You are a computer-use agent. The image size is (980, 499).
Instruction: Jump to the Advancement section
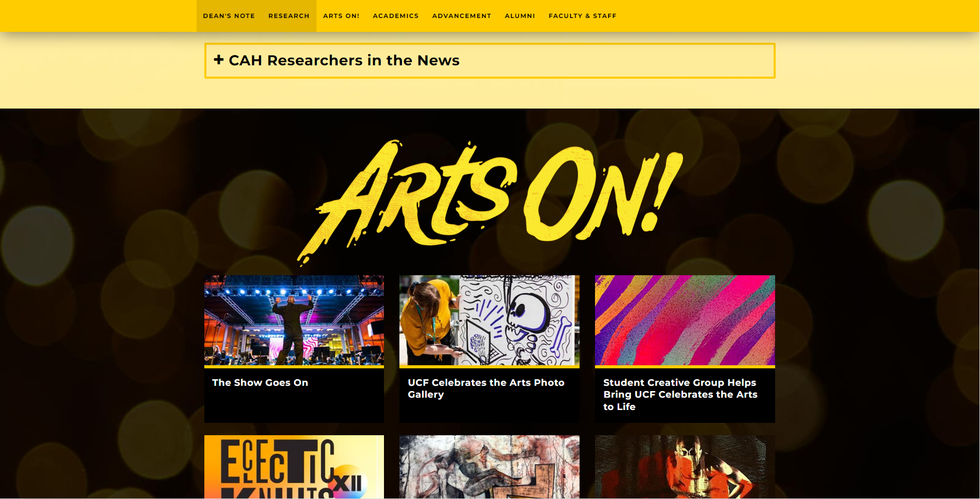[462, 16]
